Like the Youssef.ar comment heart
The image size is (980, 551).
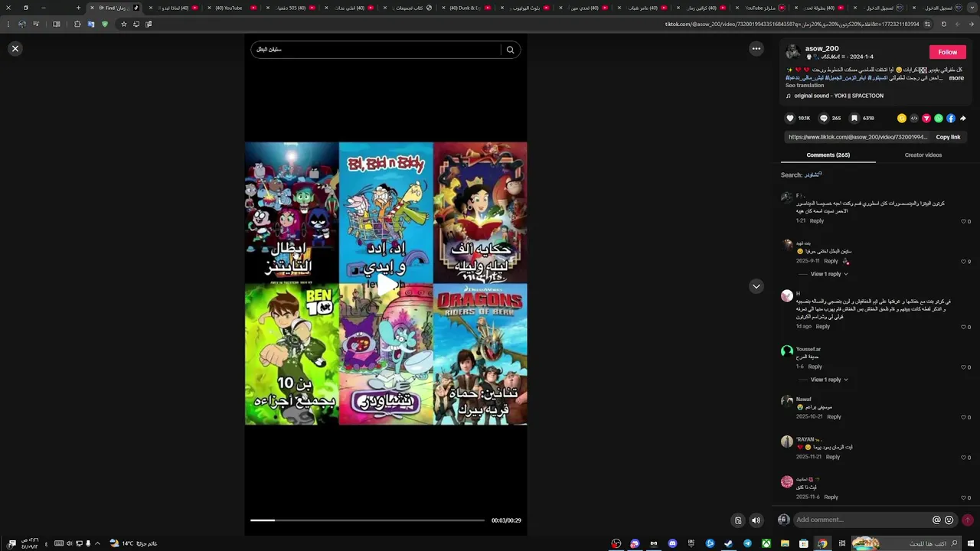point(964,367)
